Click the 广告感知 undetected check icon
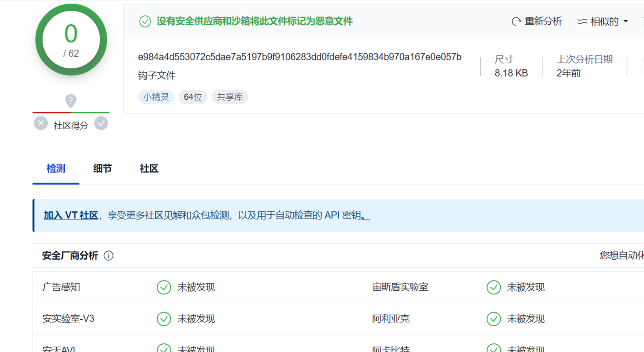Viewport: 644px width, 352px height. tap(164, 287)
